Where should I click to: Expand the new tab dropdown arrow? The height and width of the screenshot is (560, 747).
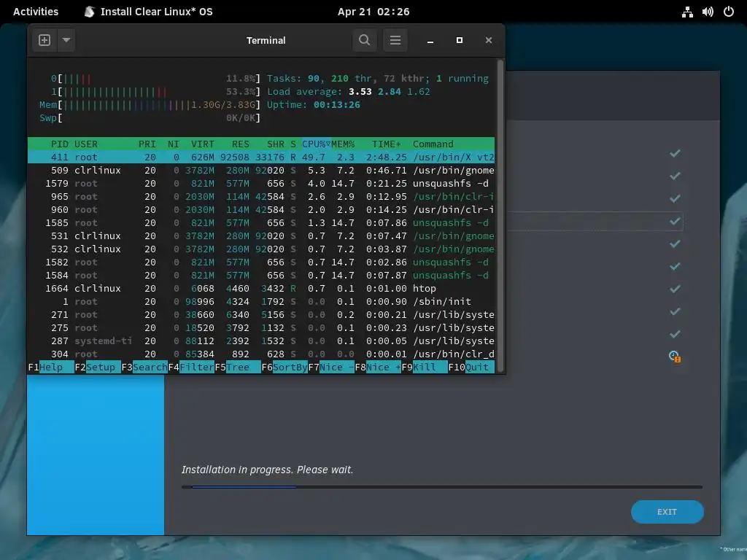coord(66,40)
